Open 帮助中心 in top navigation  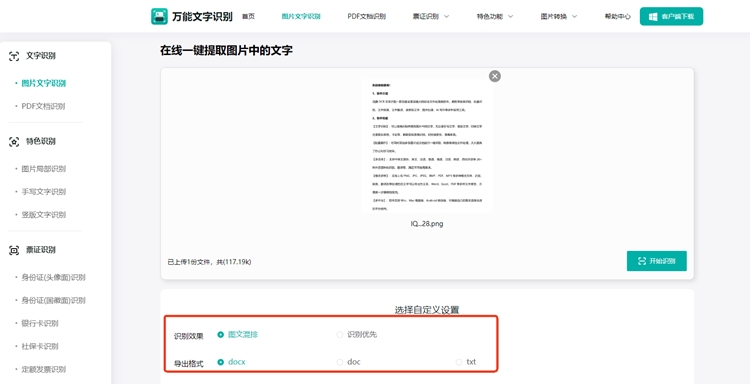[618, 16]
